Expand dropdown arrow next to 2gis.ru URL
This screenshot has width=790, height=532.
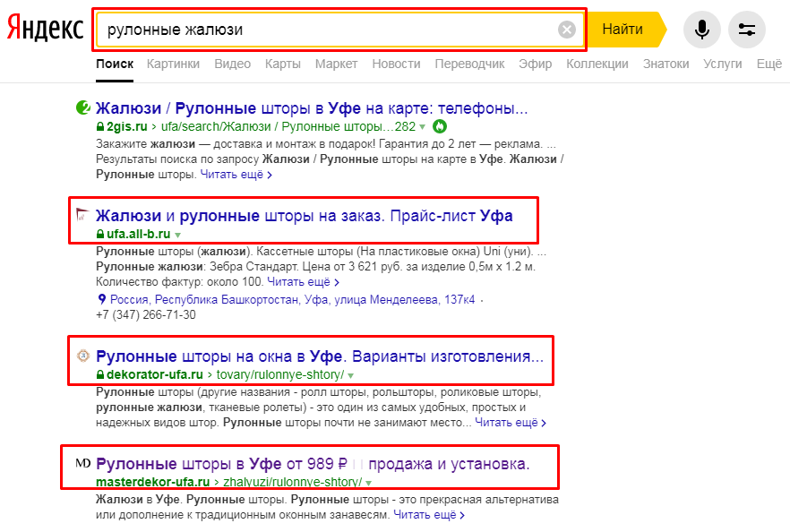click(x=422, y=127)
